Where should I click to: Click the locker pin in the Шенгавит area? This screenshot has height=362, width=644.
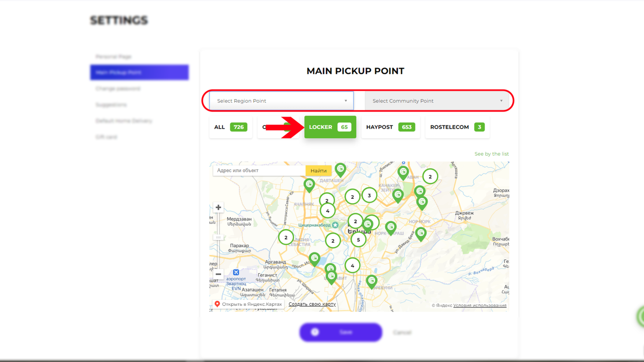pyautogui.click(x=331, y=275)
